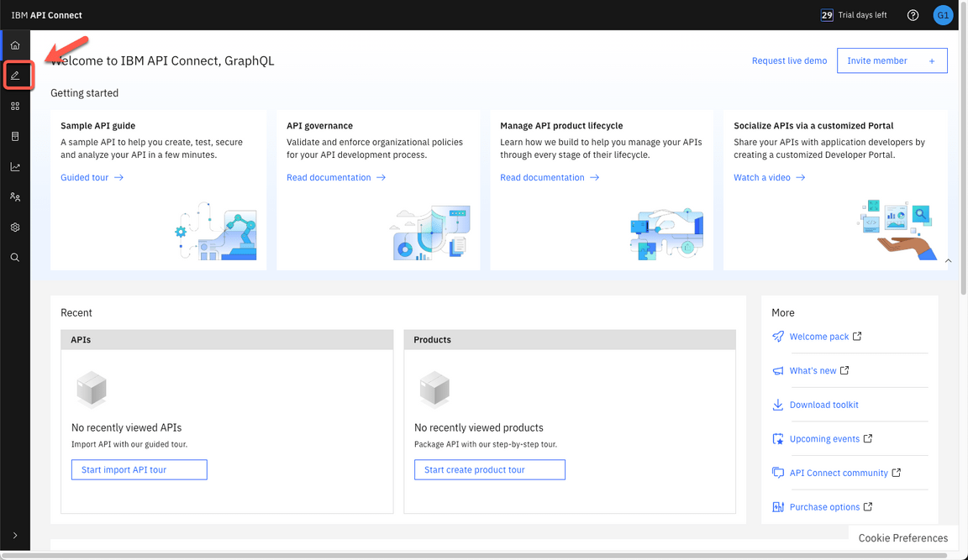Click the Manage API product lifecycle illustration

coord(666,234)
